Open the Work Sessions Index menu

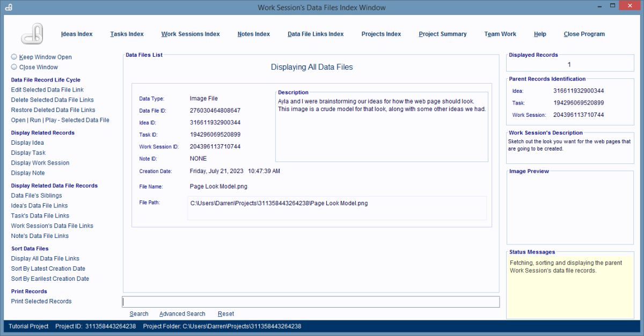[191, 34]
